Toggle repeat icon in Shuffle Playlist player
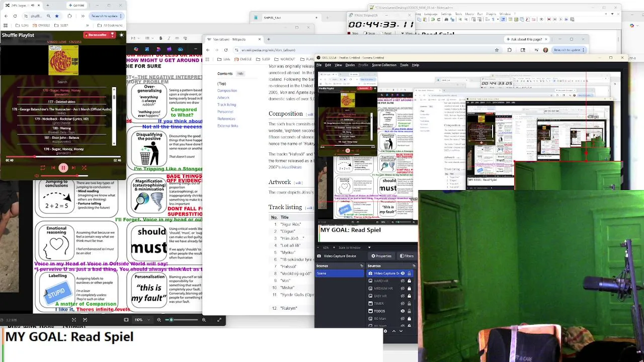Viewport: 644px width, 362px height. (43, 168)
